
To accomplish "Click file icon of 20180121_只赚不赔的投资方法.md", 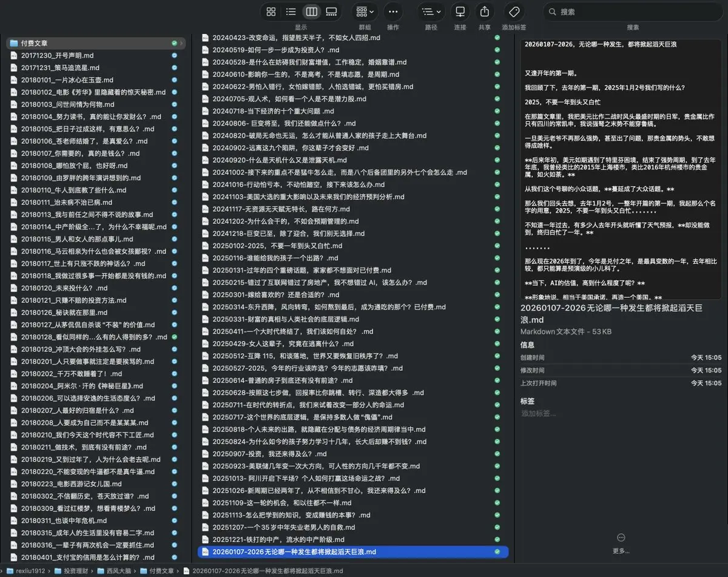I will coord(13,300).
